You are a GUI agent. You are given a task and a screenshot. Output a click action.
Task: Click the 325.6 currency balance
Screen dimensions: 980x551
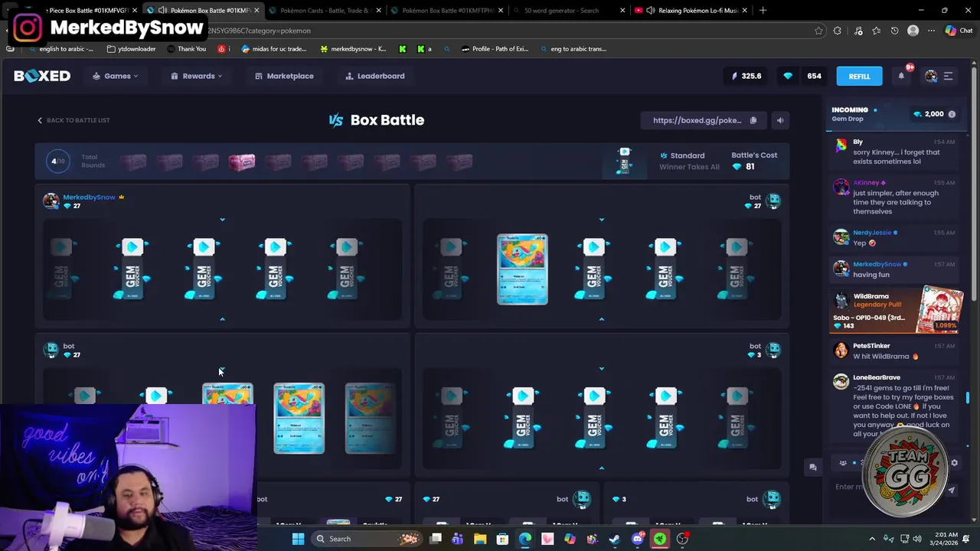click(x=746, y=76)
